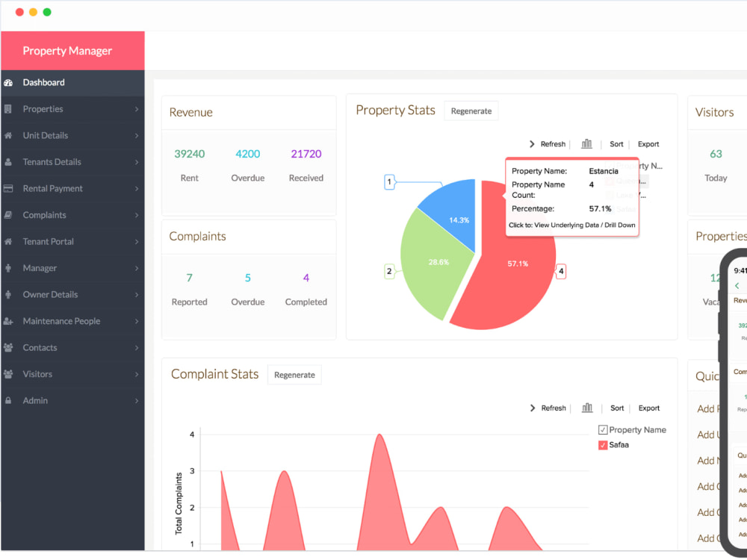Sort the Complaint Stats chart
The image size is (747, 560).
617,408
